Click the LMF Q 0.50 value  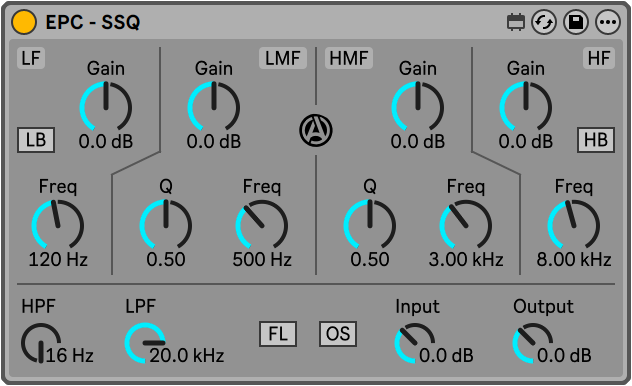(x=166, y=259)
